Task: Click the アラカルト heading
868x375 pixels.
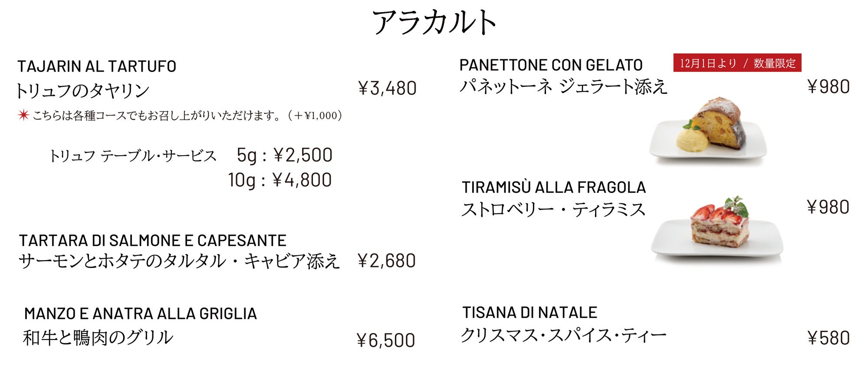Action: [434, 22]
